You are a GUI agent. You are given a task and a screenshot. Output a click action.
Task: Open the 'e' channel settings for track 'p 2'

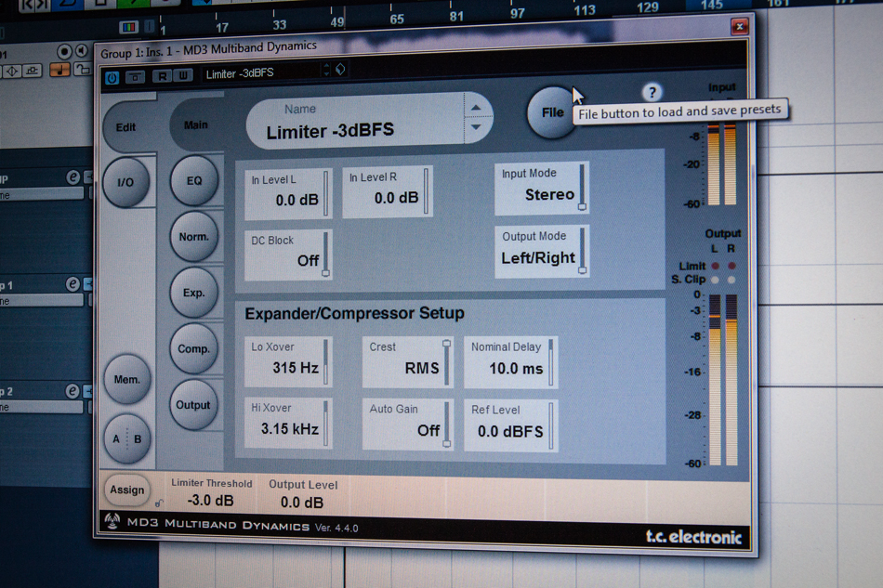pyautogui.click(x=72, y=391)
